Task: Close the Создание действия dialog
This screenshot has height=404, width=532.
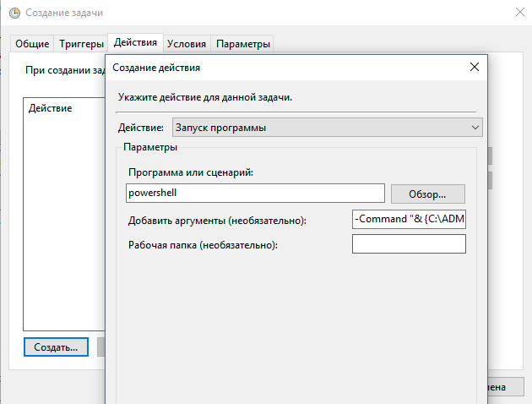Action: pyautogui.click(x=472, y=68)
